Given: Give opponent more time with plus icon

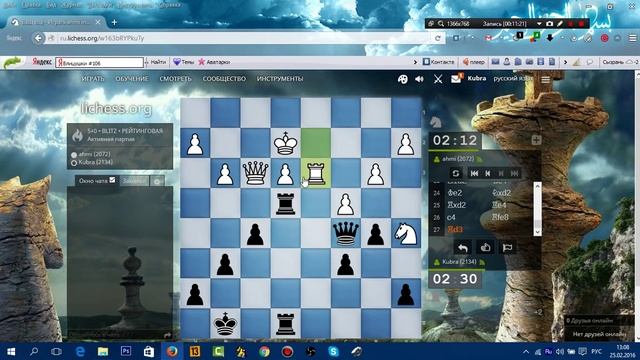Looking at the screenshot, I should coord(536,140).
